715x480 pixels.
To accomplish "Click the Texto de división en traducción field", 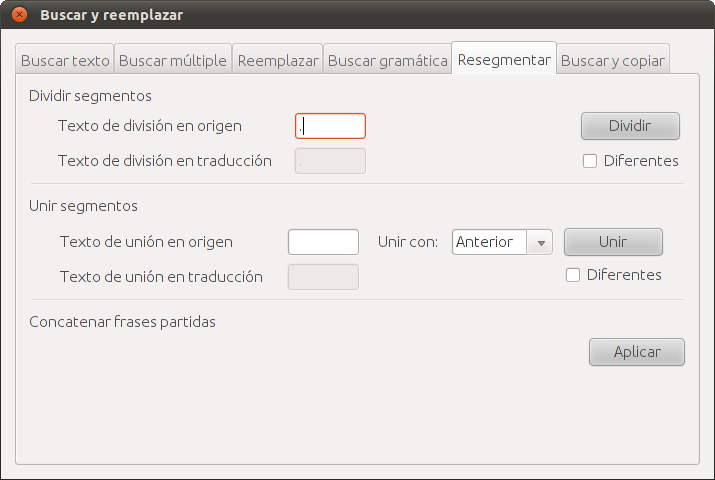I will [330, 161].
